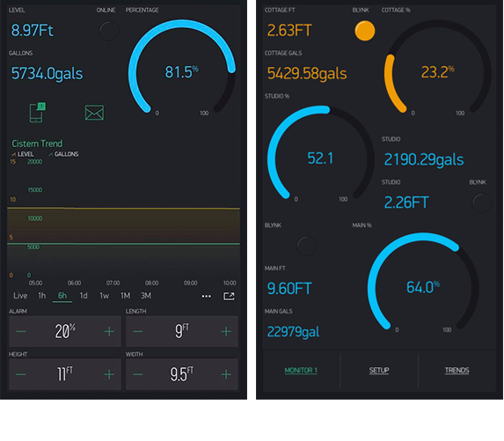Increase the LENGTH value with plus

tap(226, 331)
